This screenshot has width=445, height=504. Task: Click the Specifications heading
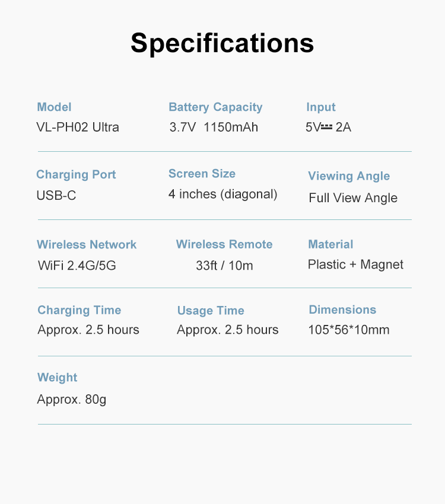(x=222, y=43)
